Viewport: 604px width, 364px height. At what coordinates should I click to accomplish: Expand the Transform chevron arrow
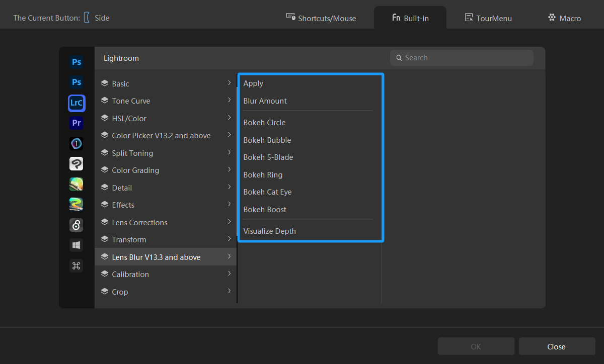coord(229,239)
